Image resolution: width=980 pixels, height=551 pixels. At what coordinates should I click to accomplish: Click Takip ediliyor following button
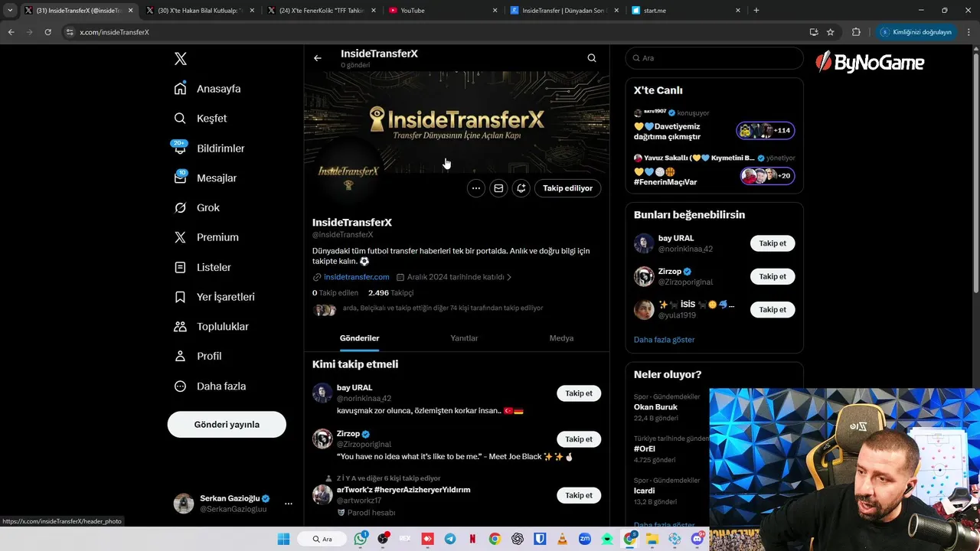[x=567, y=188]
